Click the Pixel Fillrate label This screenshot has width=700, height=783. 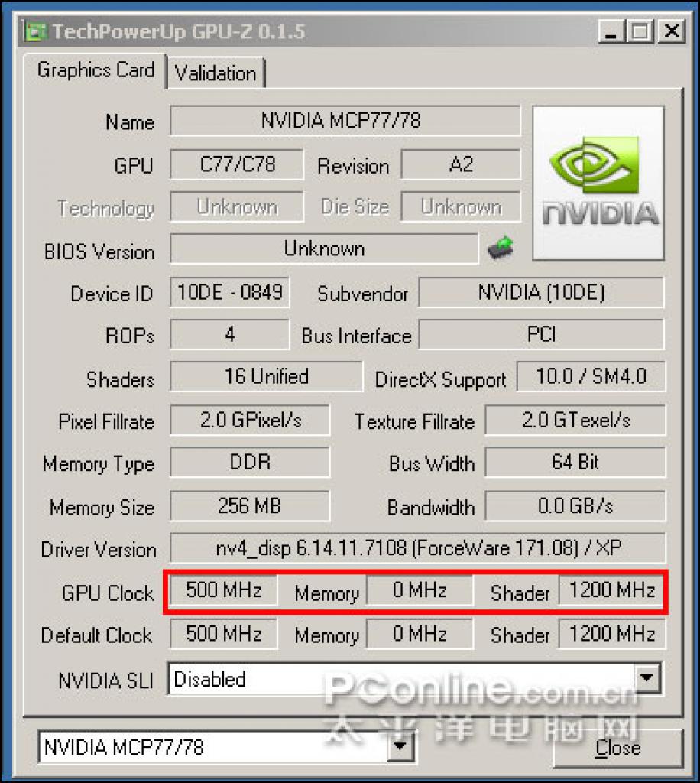click(x=106, y=422)
